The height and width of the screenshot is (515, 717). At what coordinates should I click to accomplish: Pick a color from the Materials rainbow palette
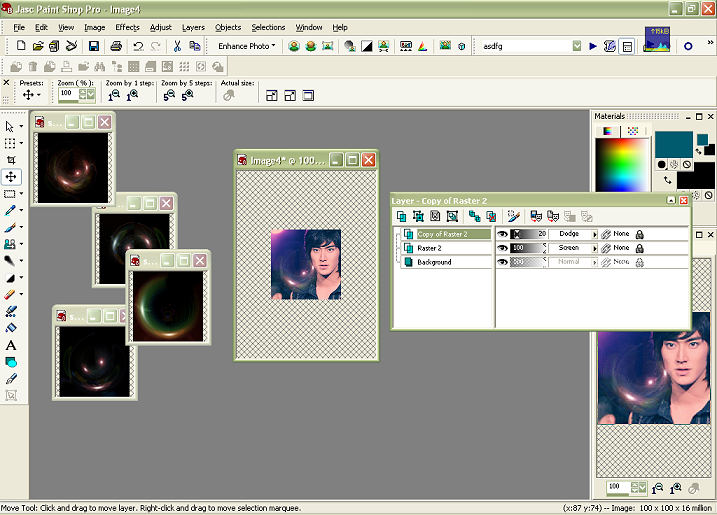pyautogui.click(x=622, y=165)
